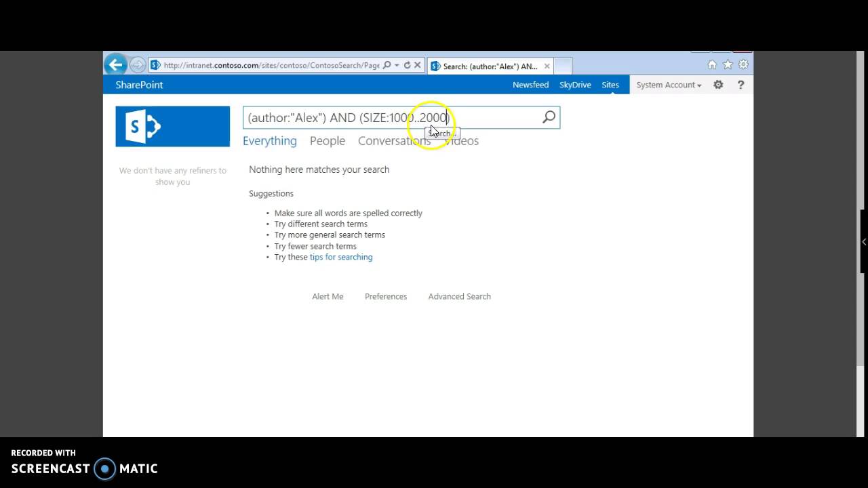868x488 pixels.
Task: Click the 'Suggestions' heading text
Action: pyautogui.click(x=271, y=193)
